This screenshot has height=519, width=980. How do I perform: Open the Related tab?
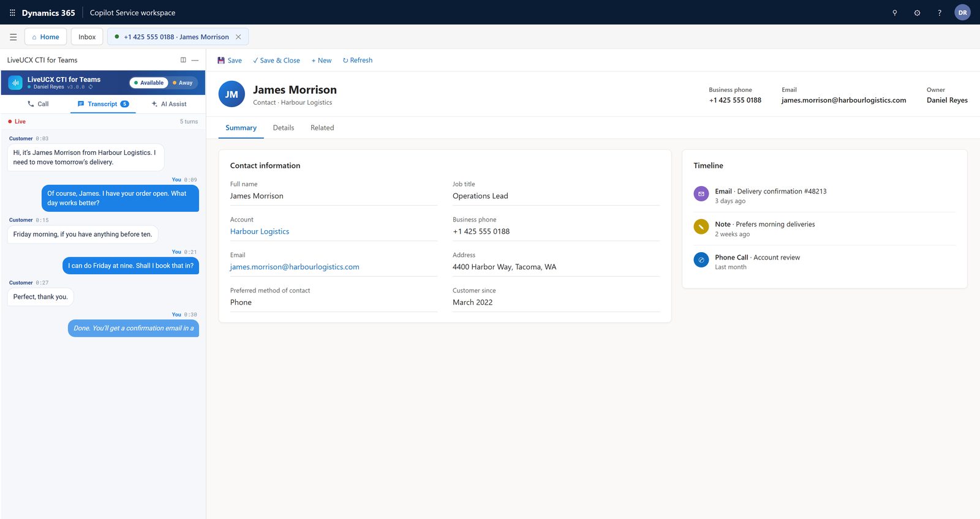pyautogui.click(x=322, y=128)
